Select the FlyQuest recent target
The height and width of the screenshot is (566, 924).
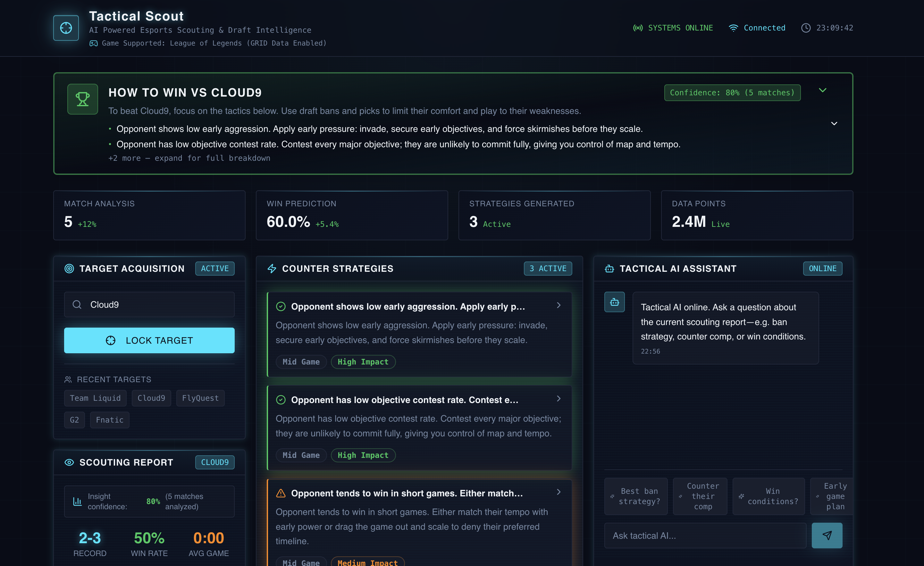click(200, 398)
